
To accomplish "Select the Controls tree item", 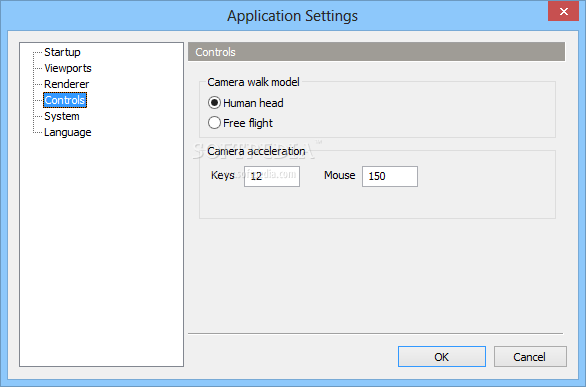I will point(65,100).
